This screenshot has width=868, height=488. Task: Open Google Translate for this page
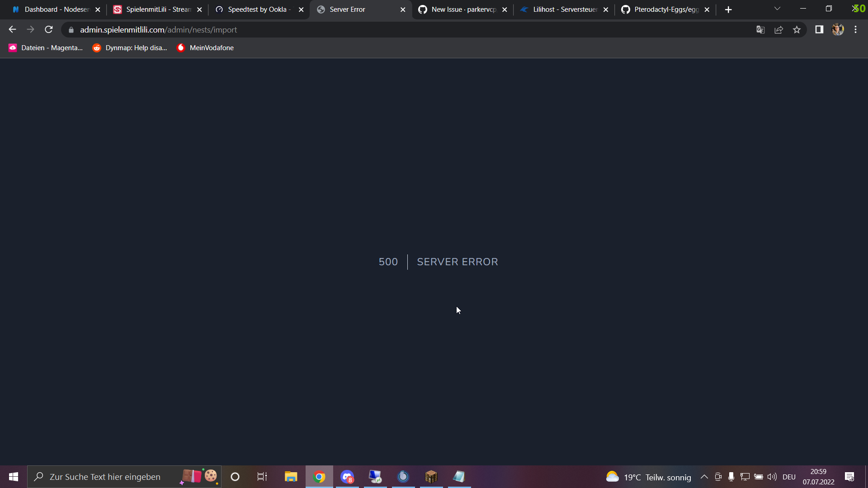point(760,29)
